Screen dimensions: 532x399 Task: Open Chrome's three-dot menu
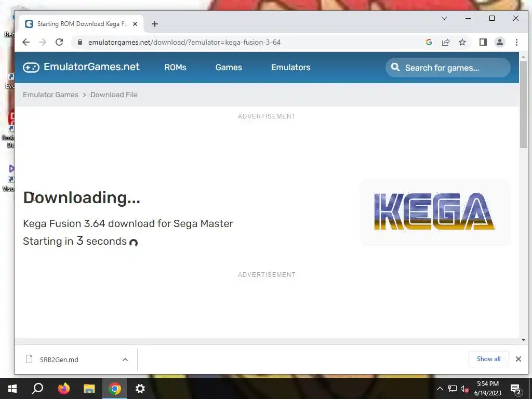[516, 42]
